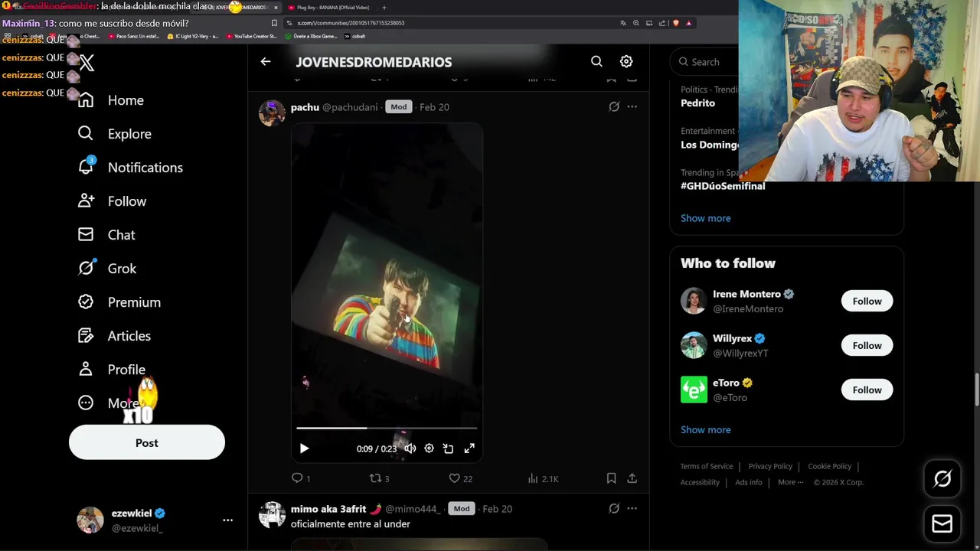Mute the video sound

(x=410, y=448)
